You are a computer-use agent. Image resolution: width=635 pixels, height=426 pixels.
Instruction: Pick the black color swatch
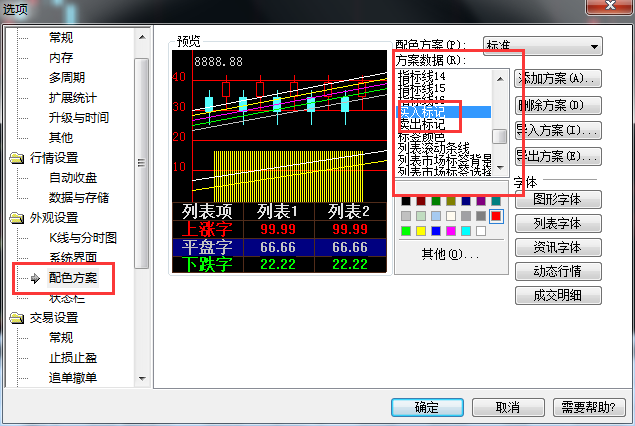[x=406, y=201]
